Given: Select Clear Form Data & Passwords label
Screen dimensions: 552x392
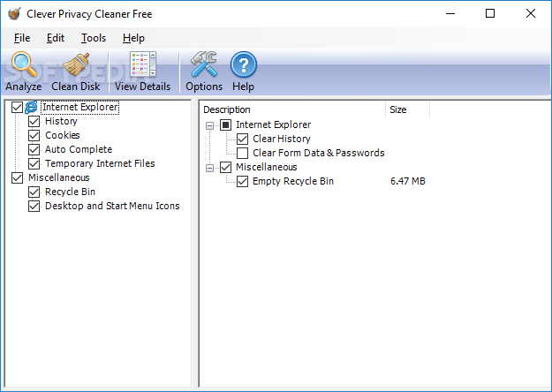Looking at the screenshot, I should (319, 153).
